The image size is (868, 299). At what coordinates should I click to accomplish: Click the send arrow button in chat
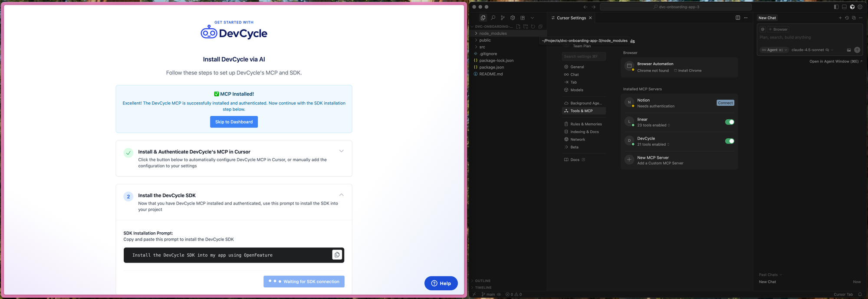click(x=857, y=50)
